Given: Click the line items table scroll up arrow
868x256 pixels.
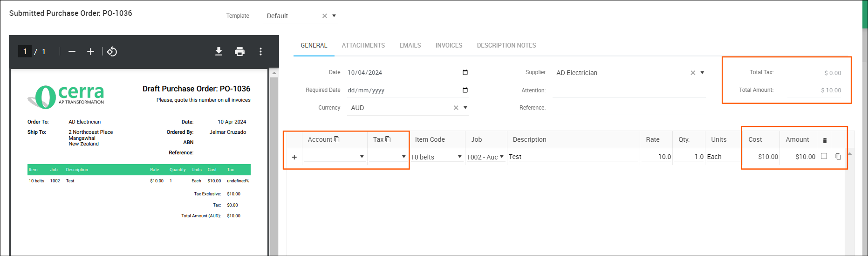Looking at the screenshot, I should [x=850, y=154].
